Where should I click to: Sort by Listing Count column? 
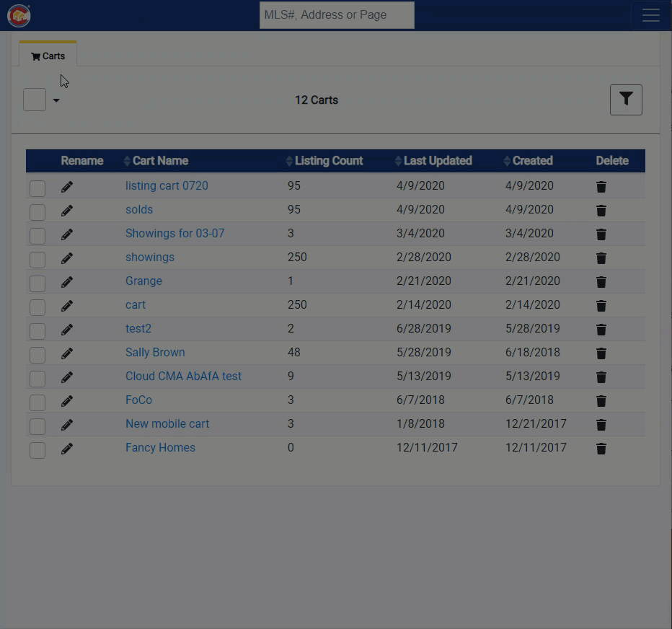[x=328, y=161]
